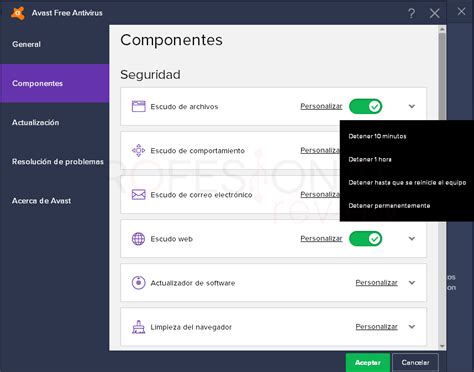Click the Limpieza del navegador label
Viewport: 474px width, 372px height.
(191, 327)
